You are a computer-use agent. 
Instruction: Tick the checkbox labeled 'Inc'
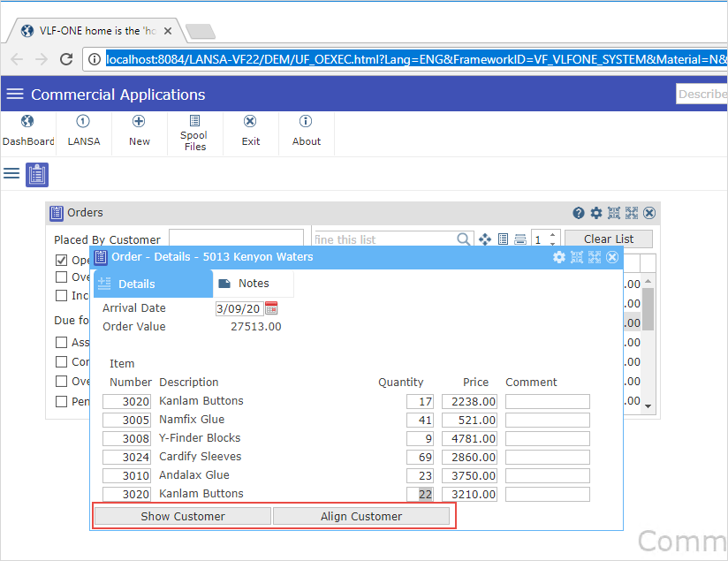[x=62, y=296]
